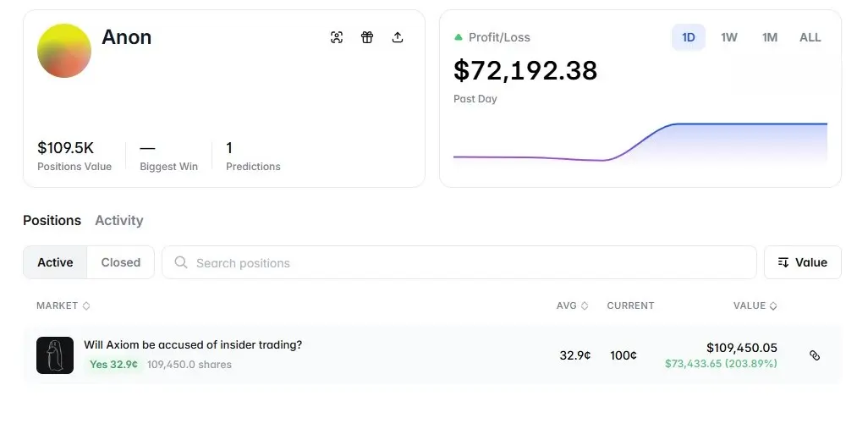Screen dimensions: 868x440
Task: Show Closed positions
Action: (121, 262)
